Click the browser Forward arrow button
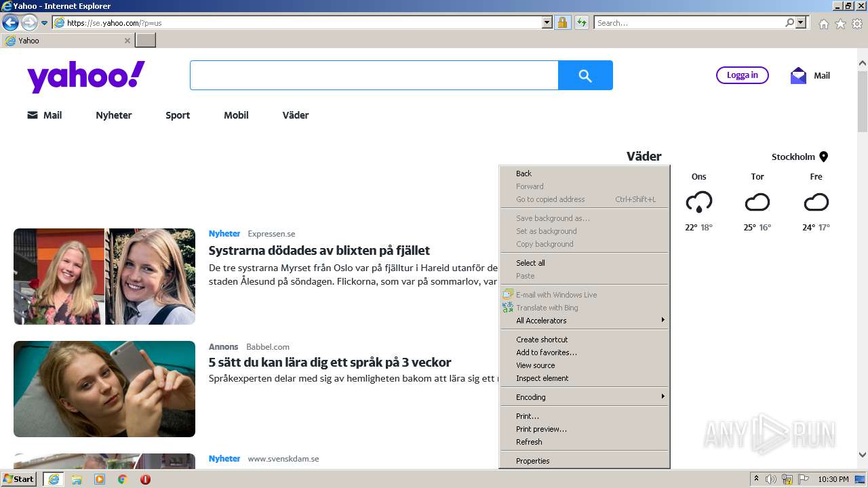 (29, 22)
